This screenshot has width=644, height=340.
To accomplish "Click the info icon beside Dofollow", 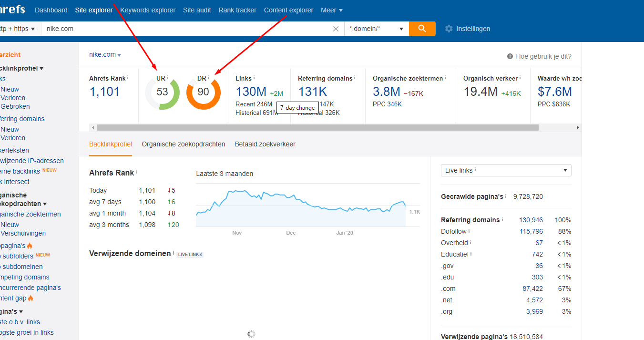I will [469, 231].
